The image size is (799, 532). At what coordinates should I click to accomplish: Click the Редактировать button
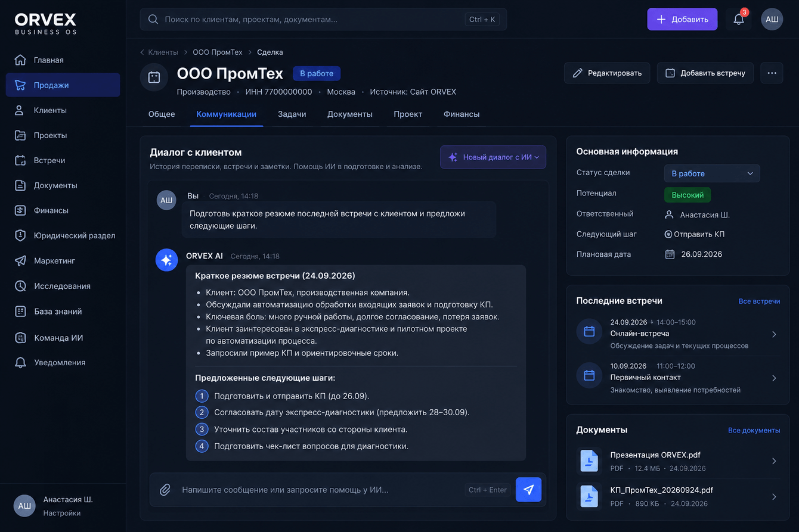[607, 73]
